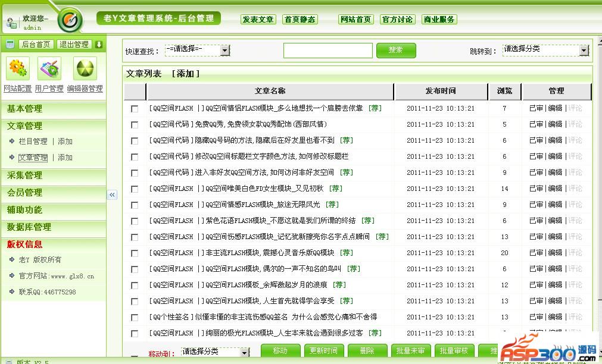Expand the 采集管理 section

53,175
